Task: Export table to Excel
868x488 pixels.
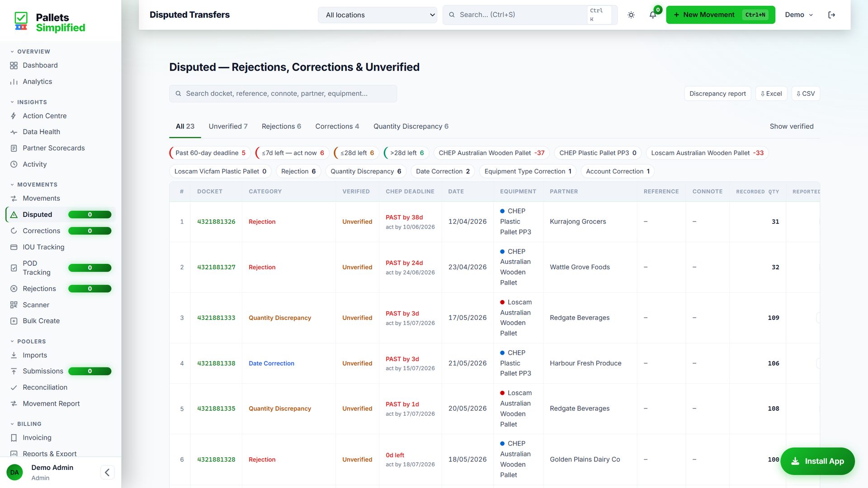Action: point(771,94)
